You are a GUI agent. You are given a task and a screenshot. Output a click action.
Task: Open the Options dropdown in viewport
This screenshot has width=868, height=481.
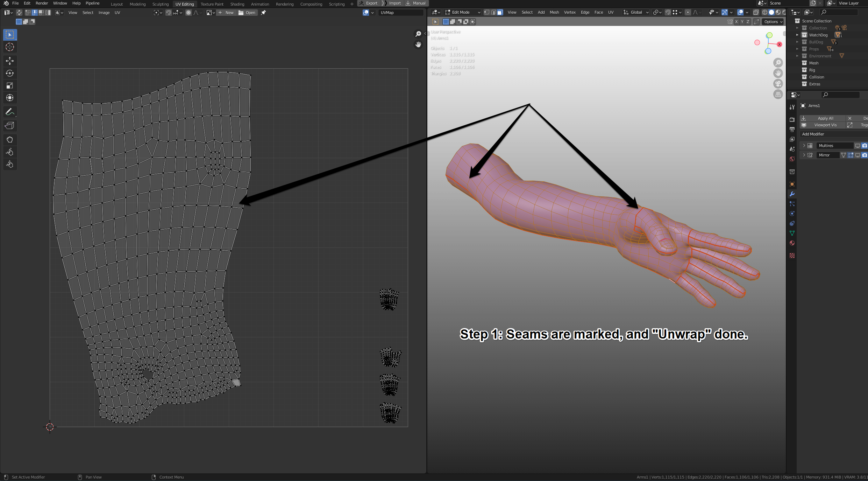coord(773,22)
